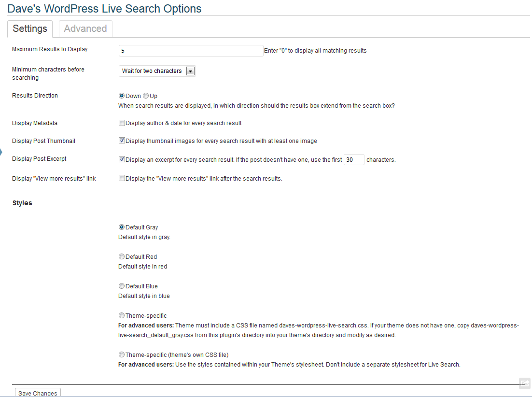Click the Save Changes button

38,393
